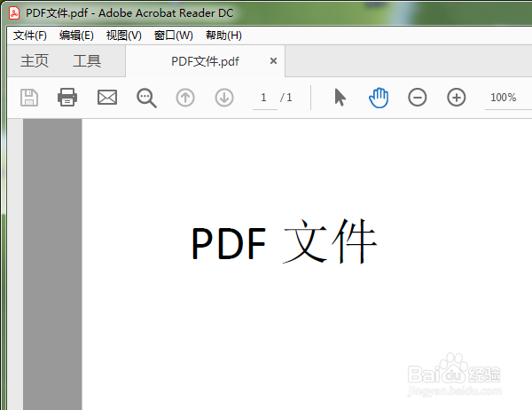Zoom out with the minus icon
Viewport: 532px width, 410px height.
(x=418, y=98)
